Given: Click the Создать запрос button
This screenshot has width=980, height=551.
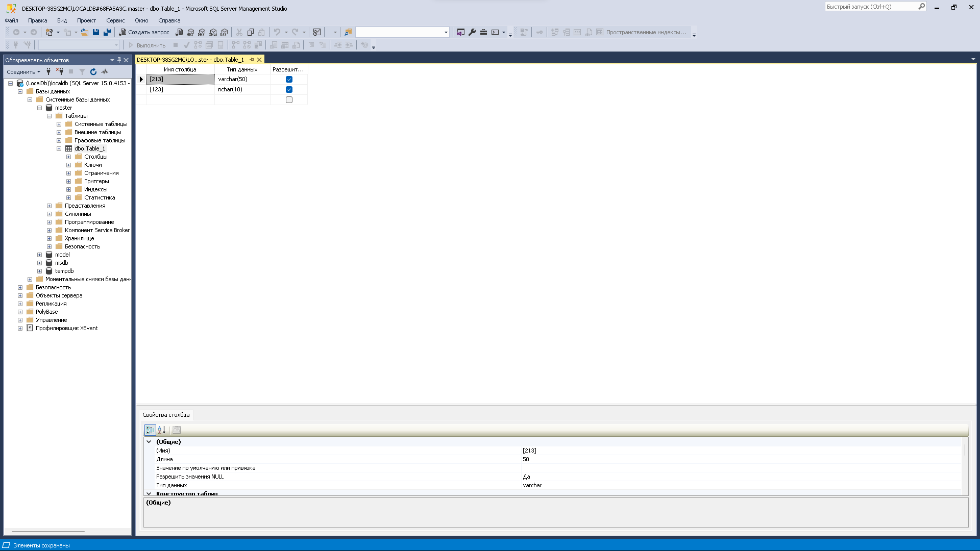Looking at the screenshot, I should point(144,32).
